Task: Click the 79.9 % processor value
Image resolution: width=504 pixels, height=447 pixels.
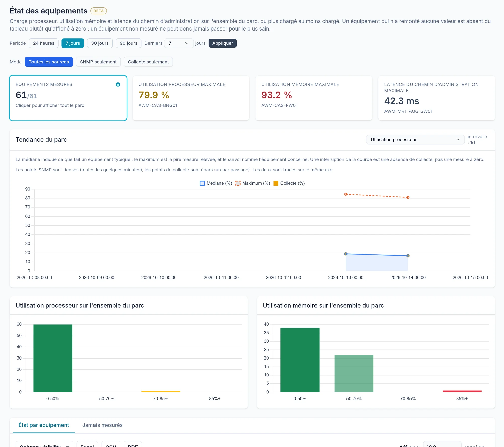Action: click(154, 95)
